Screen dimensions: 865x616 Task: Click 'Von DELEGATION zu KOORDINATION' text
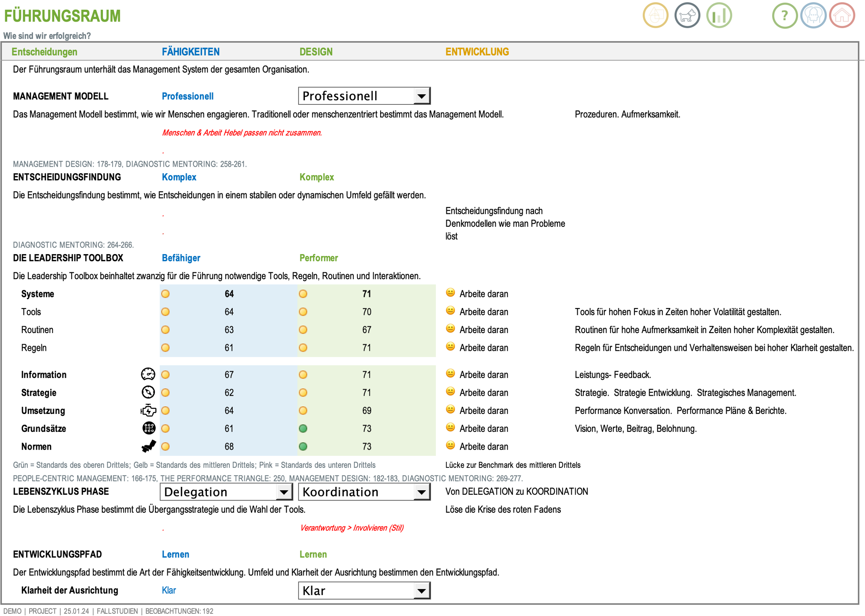516,491
